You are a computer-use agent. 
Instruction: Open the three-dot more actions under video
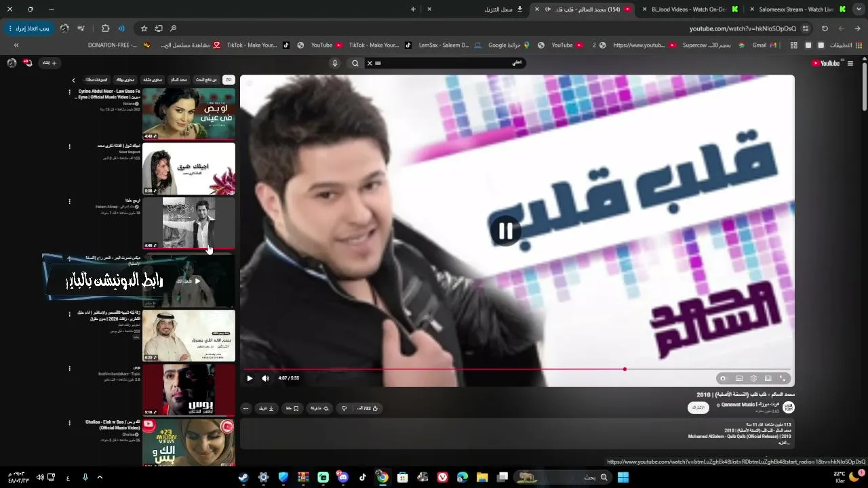pyautogui.click(x=245, y=408)
